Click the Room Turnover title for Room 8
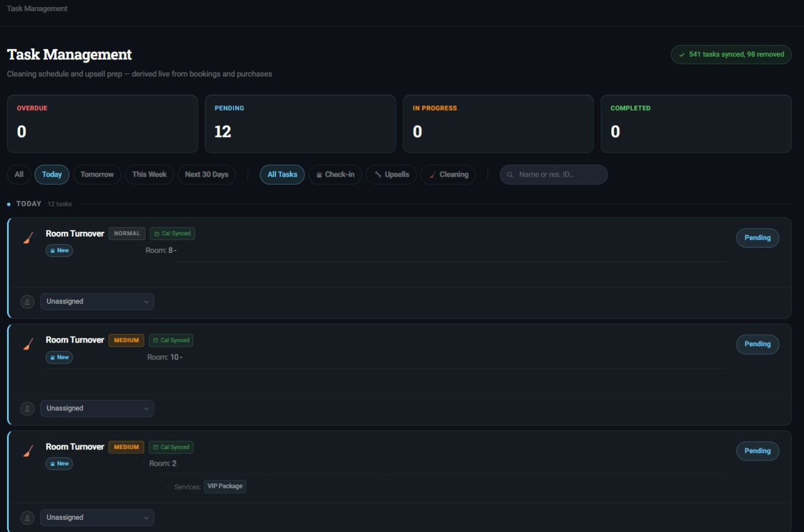The width and height of the screenshot is (804, 532). pos(75,234)
